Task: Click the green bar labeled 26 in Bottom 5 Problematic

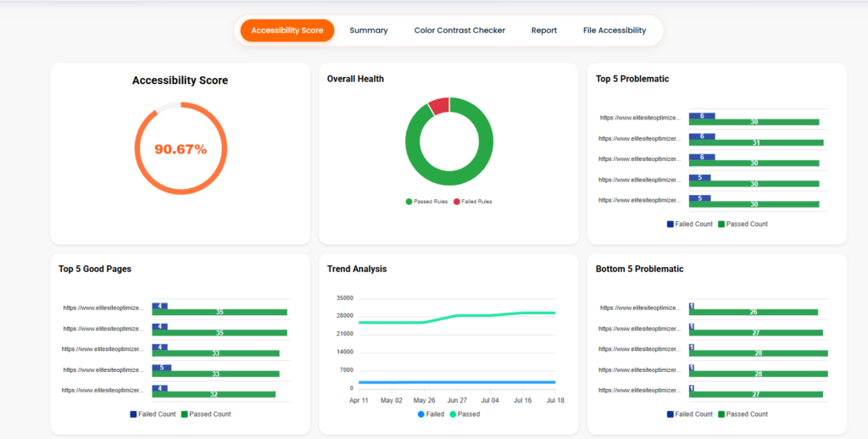Action: 754,312
